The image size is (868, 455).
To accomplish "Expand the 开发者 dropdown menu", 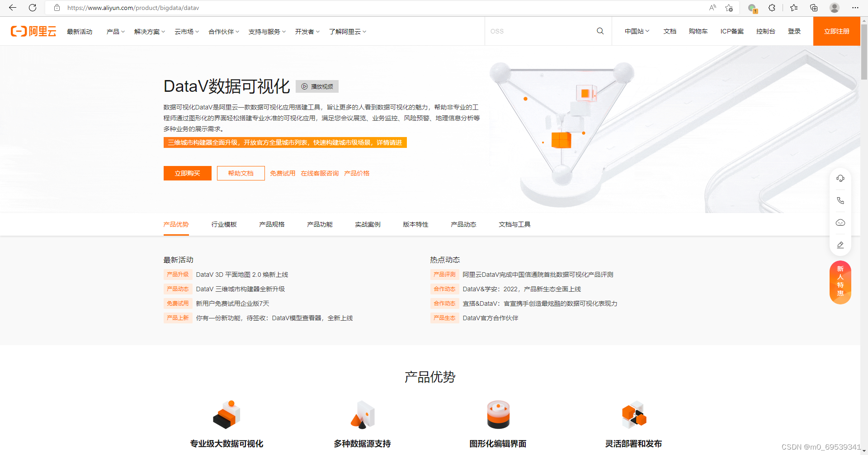I will [x=307, y=31].
